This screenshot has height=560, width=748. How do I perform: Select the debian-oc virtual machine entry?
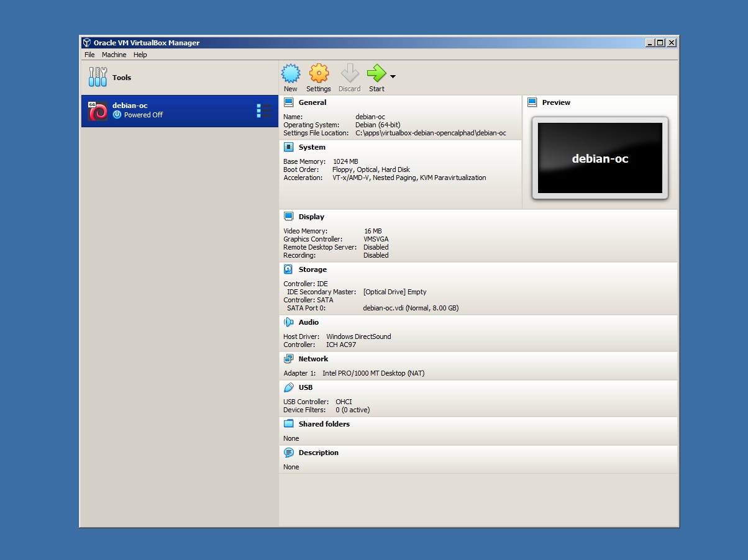point(180,111)
